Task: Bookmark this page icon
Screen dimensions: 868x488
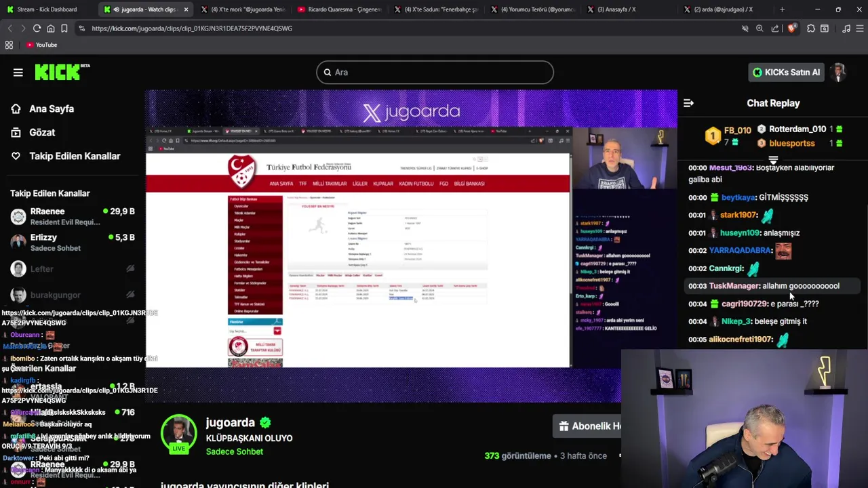Action: point(64,28)
